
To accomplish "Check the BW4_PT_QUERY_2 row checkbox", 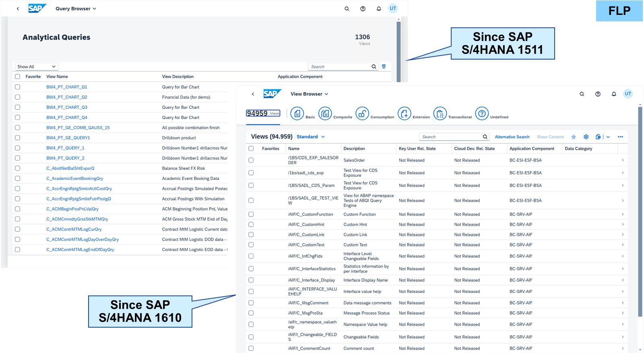I will click(x=17, y=158).
